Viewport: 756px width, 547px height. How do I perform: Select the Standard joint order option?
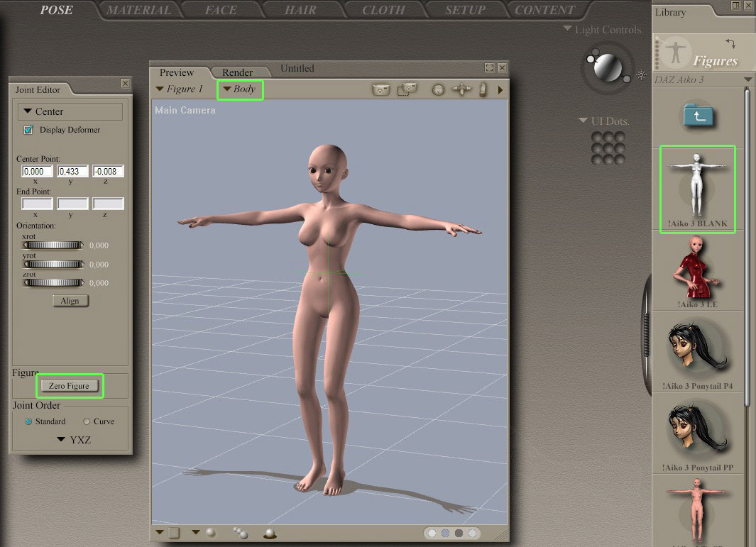point(28,421)
